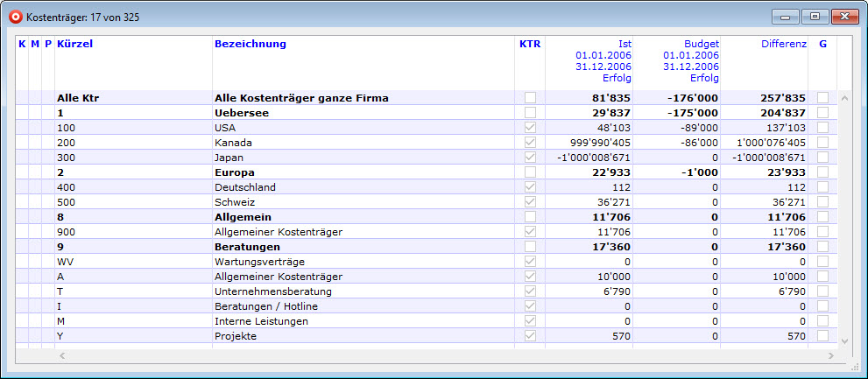Maximize the Kostenträger window
Image resolution: width=868 pixels, height=379 pixels.
815,16
